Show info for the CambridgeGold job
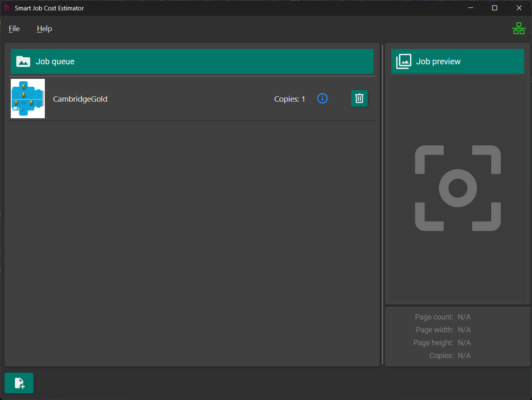 322,98
